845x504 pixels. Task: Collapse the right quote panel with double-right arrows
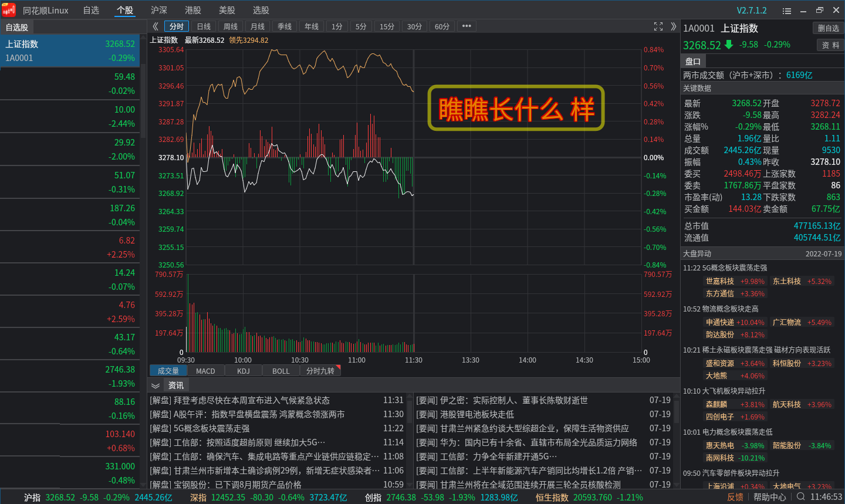673,26
